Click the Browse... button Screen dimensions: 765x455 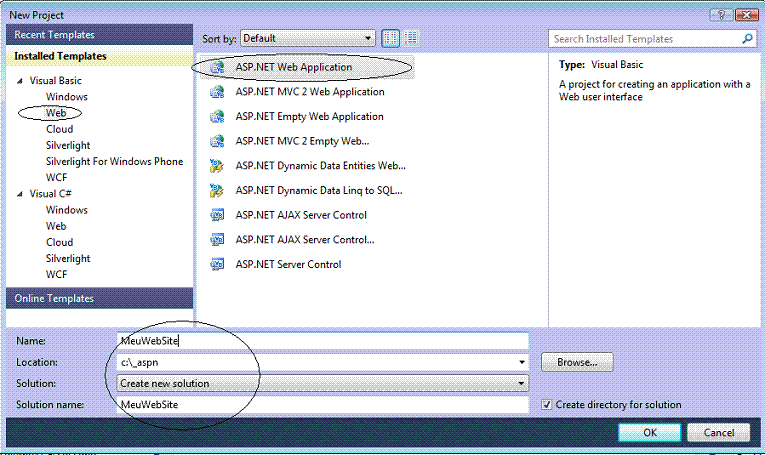(x=577, y=362)
